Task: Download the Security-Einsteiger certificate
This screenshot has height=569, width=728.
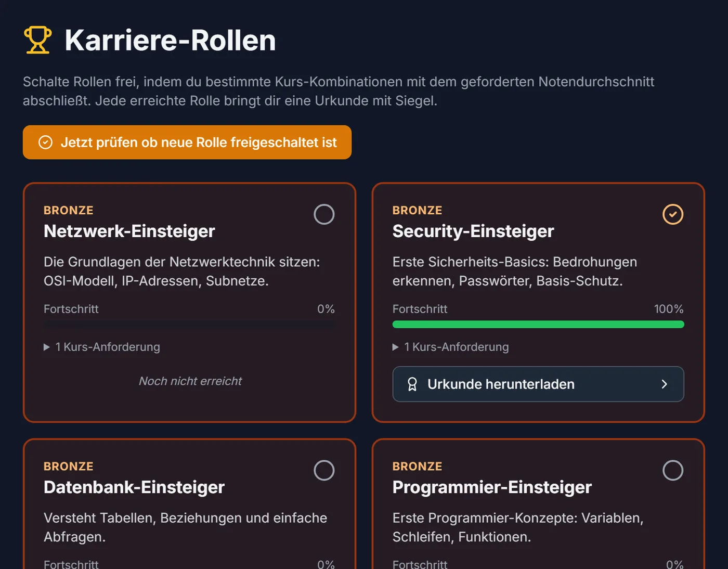Action: coord(538,384)
